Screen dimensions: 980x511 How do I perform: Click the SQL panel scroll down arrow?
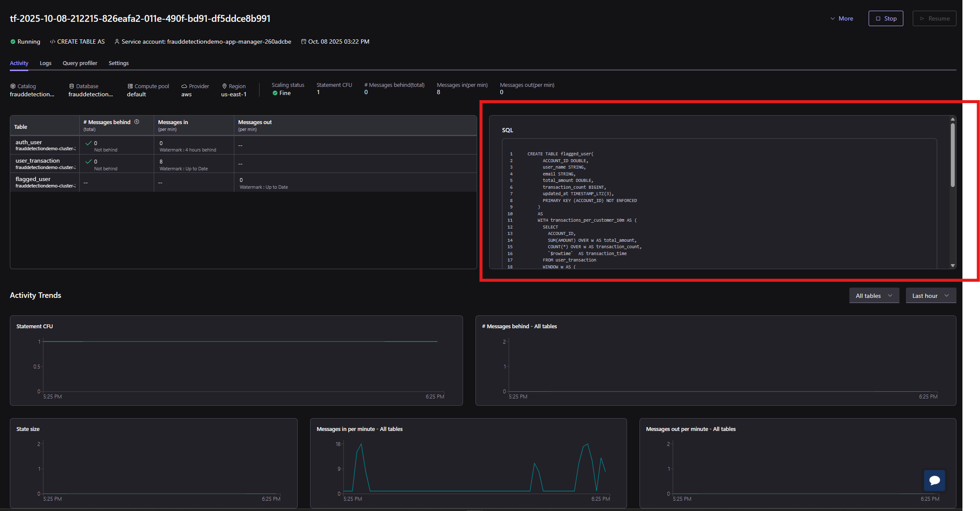(x=953, y=265)
